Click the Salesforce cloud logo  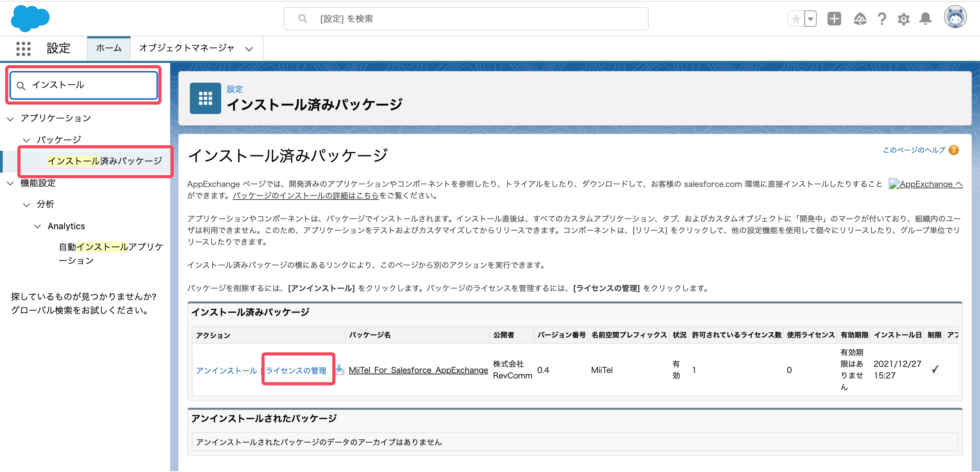[x=31, y=18]
